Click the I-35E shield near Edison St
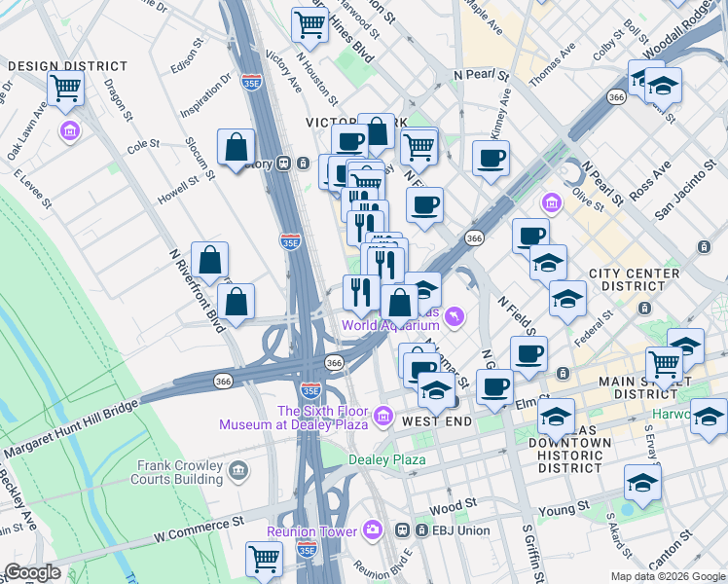Viewport: 728px width, 584px height. point(251,82)
